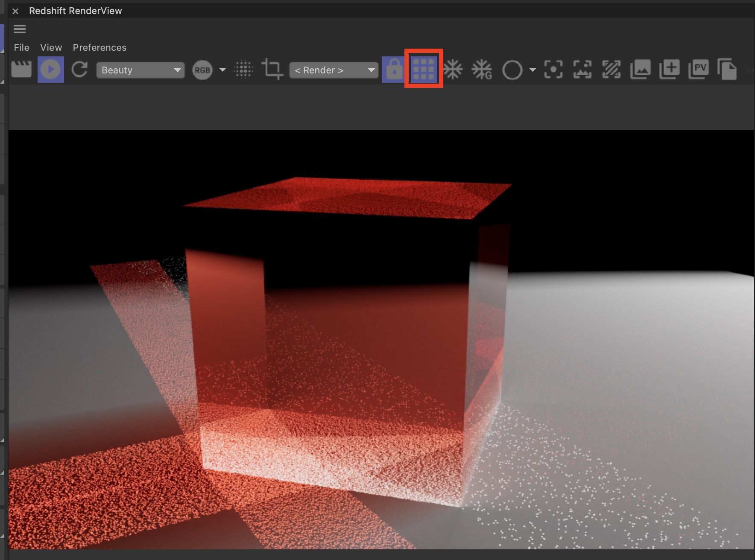The image size is (755, 560).
Task: Expand the arrow beside the circle icon
Action: point(533,70)
